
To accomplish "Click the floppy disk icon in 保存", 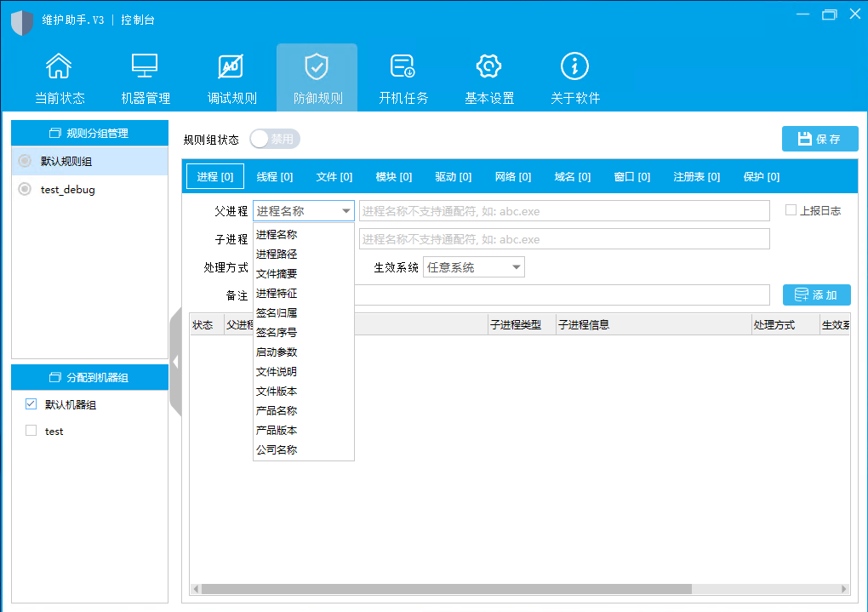I will point(804,139).
